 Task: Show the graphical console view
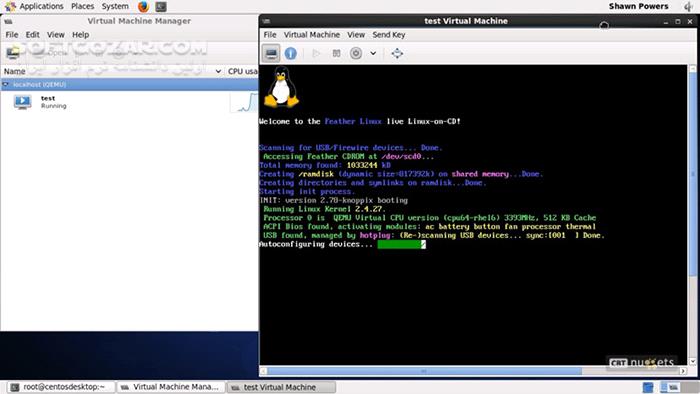[x=271, y=53]
